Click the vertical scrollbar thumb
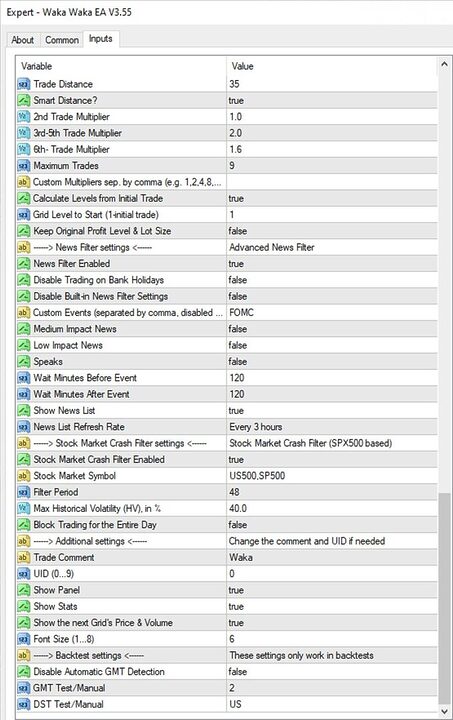This screenshot has height=720, width=453. pyautogui.click(x=444, y=598)
